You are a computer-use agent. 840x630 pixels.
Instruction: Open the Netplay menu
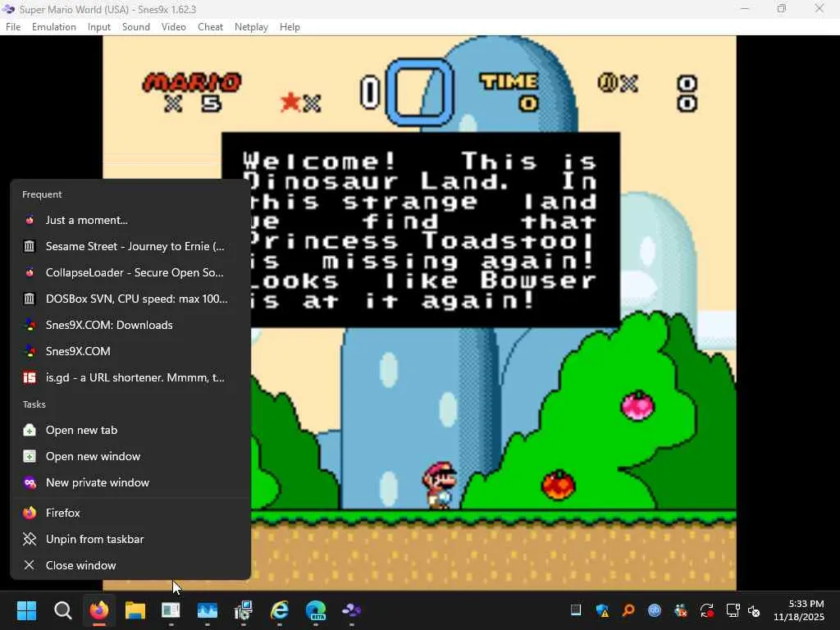click(251, 27)
